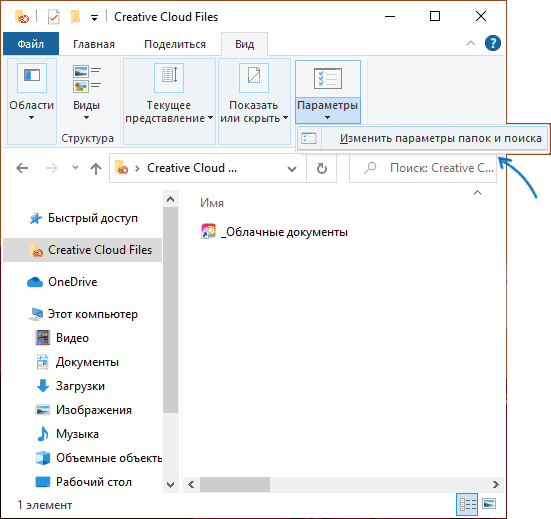Viewport: 551px width, 519px height.
Task: Click horizontal scrollbar right arrow
Action: click(495, 485)
